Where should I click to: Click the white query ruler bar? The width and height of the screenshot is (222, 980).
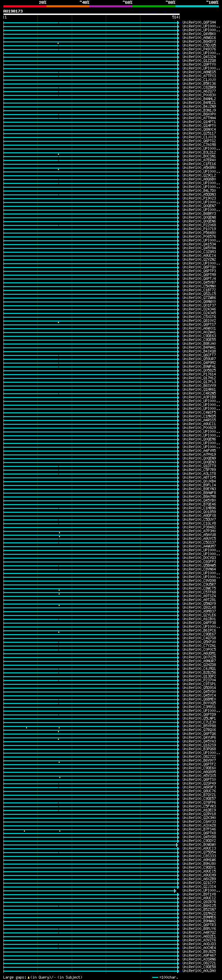tap(92, 14)
